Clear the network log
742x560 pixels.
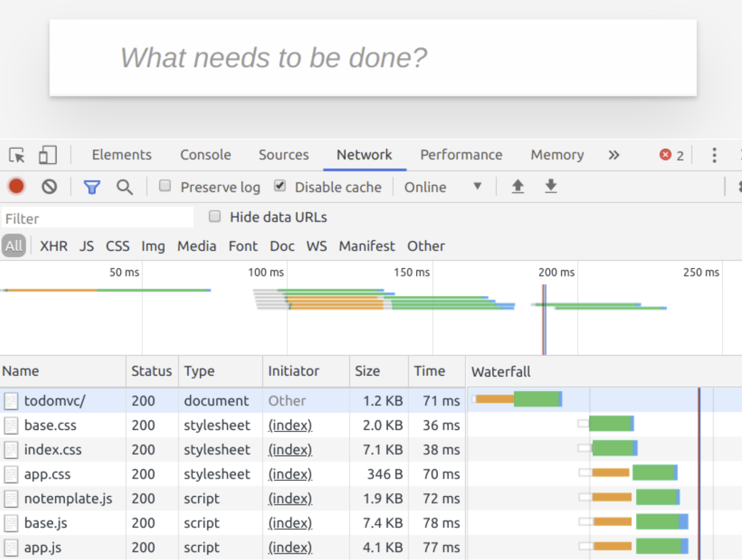49,187
